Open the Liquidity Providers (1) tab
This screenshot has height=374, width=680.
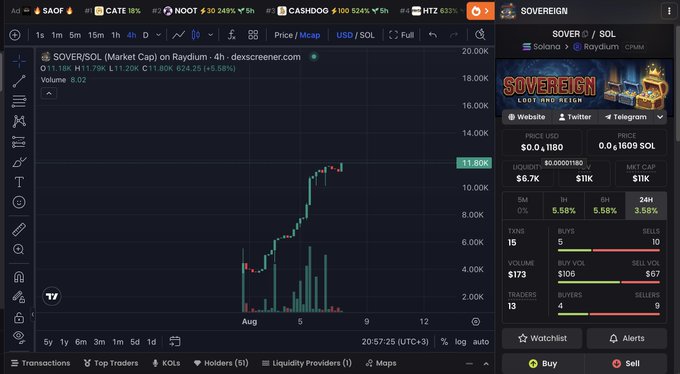pos(307,363)
